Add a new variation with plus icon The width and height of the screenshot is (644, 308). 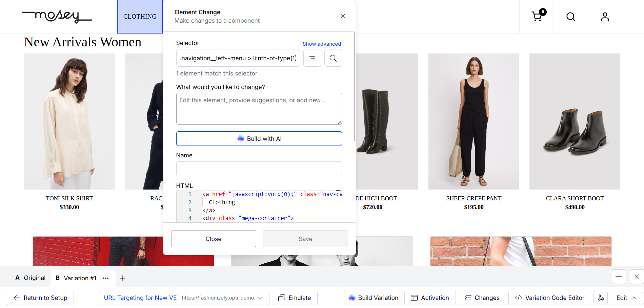(x=123, y=278)
